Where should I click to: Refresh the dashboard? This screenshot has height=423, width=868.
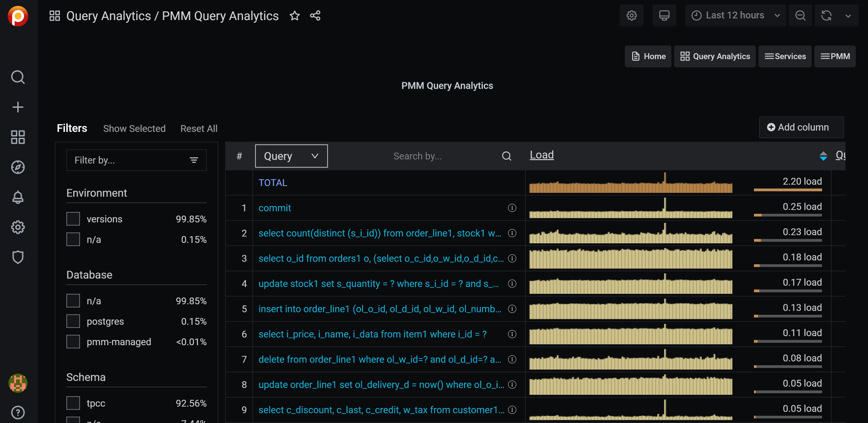click(826, 15)
